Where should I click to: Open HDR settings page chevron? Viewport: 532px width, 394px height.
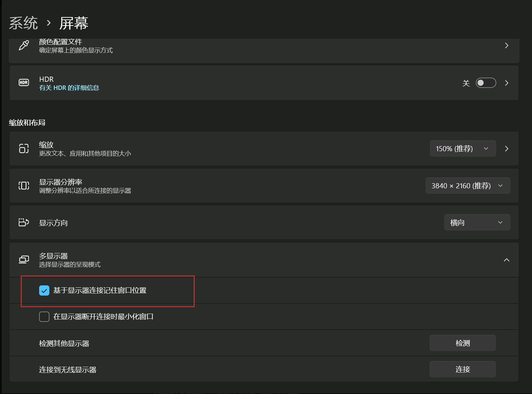[x=506, y=83]
